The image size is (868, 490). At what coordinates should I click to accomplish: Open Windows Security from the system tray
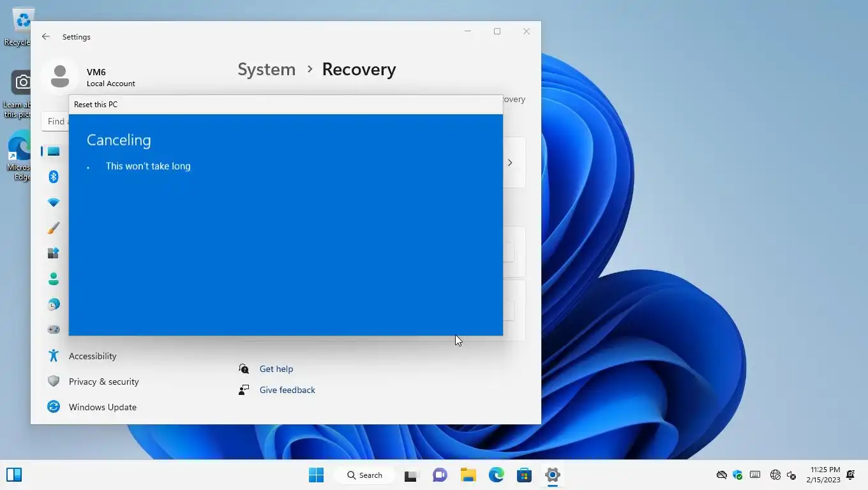point(738,475)
